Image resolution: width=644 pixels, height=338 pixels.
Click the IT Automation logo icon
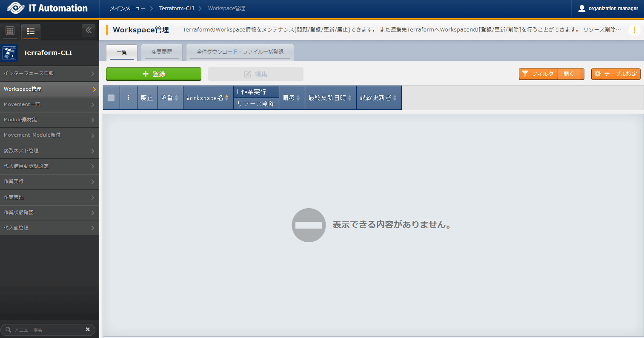[x=16, y=9]
